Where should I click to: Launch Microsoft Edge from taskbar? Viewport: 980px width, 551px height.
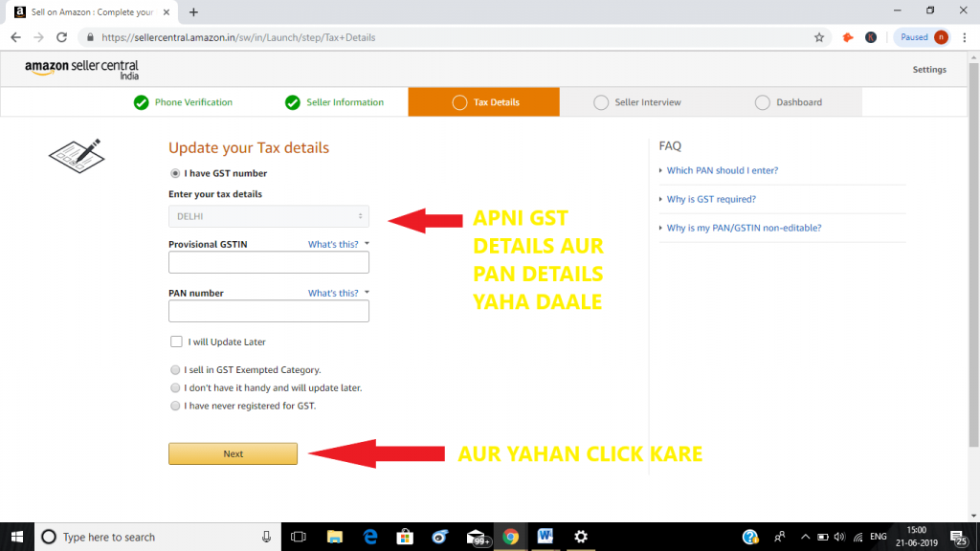370,537
